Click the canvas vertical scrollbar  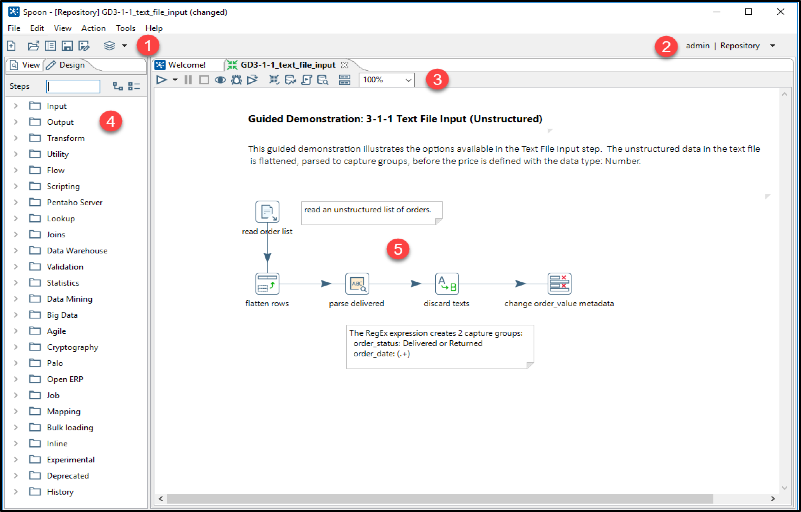[x=785, y=290]
